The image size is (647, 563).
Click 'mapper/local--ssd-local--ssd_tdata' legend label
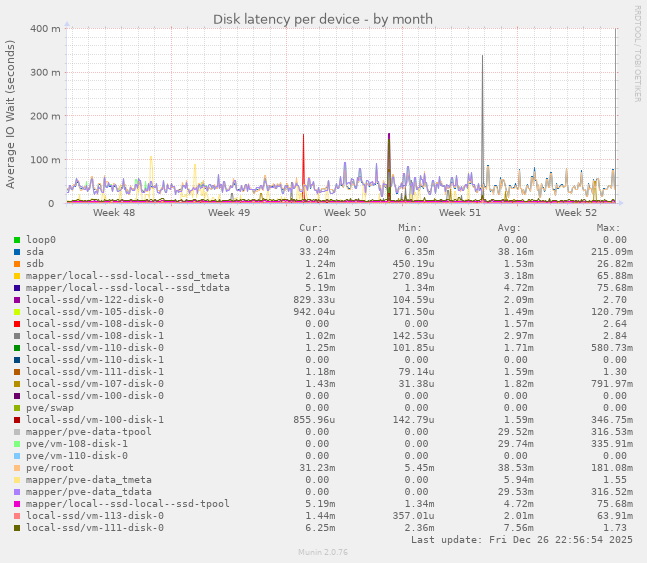tap(128, 288)
